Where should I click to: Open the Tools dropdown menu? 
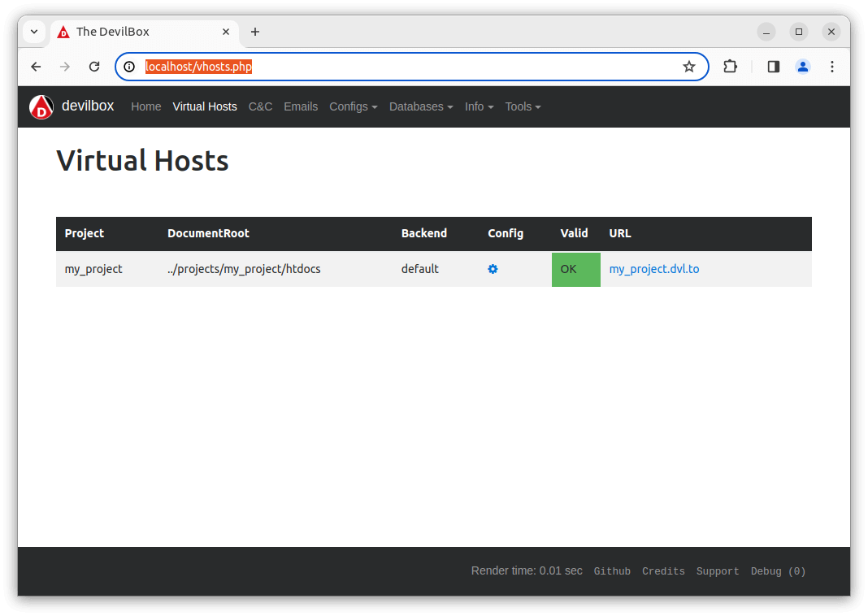523,106
